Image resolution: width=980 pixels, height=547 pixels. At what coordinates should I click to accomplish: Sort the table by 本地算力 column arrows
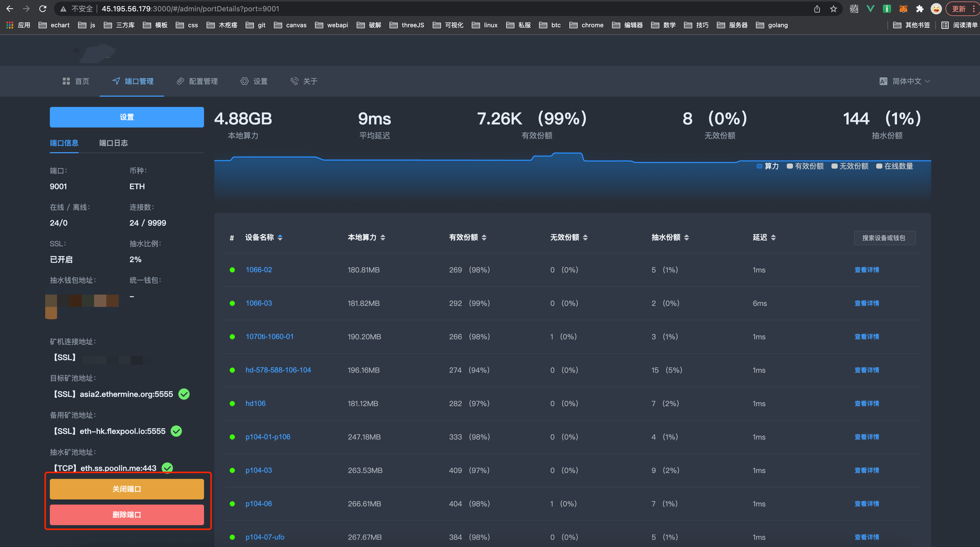pyautogui.click(x=383, y=238)
